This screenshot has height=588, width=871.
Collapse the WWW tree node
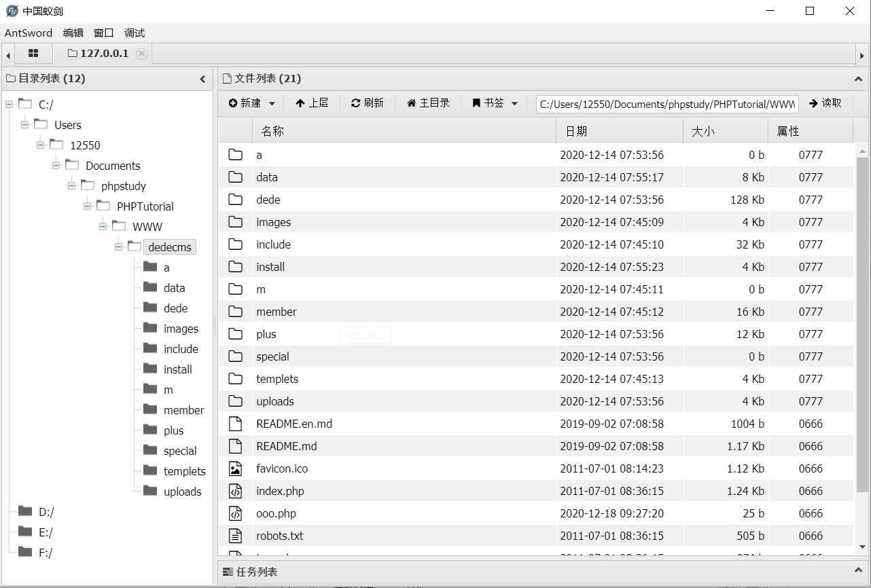(103, 227)
